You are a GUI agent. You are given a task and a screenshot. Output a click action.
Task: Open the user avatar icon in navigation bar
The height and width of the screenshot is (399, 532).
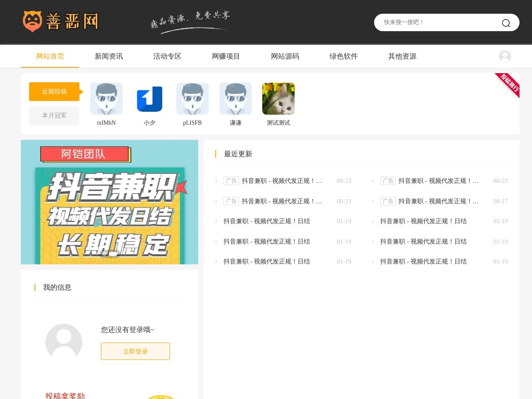point(505,56)
